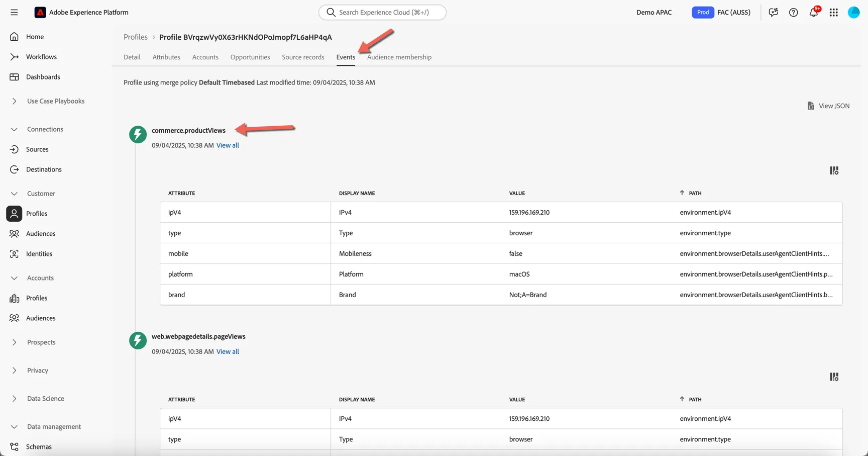Expand the Data Science section
The height and width of the screenshot is (456, 868).
pos(14,399)
